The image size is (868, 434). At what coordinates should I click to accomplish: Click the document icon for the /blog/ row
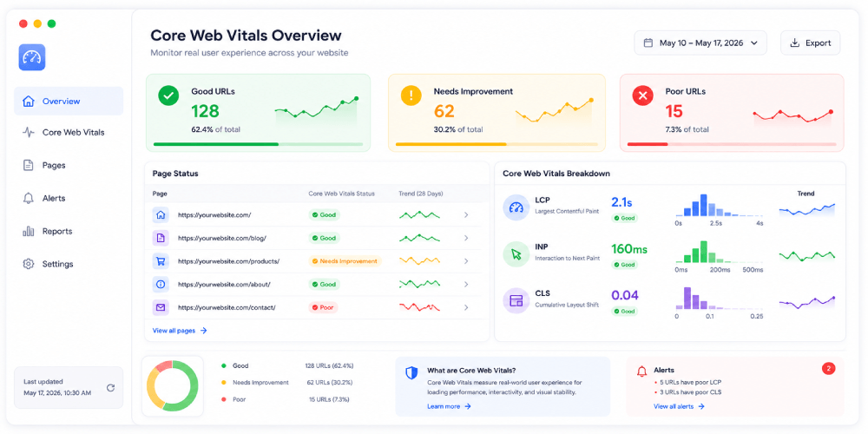161,238
